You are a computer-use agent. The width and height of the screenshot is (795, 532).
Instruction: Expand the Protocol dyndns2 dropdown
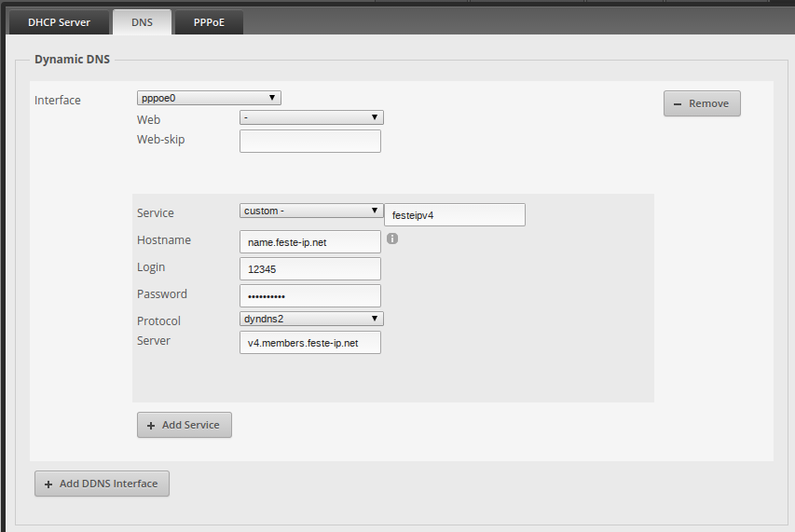[311, 319]
